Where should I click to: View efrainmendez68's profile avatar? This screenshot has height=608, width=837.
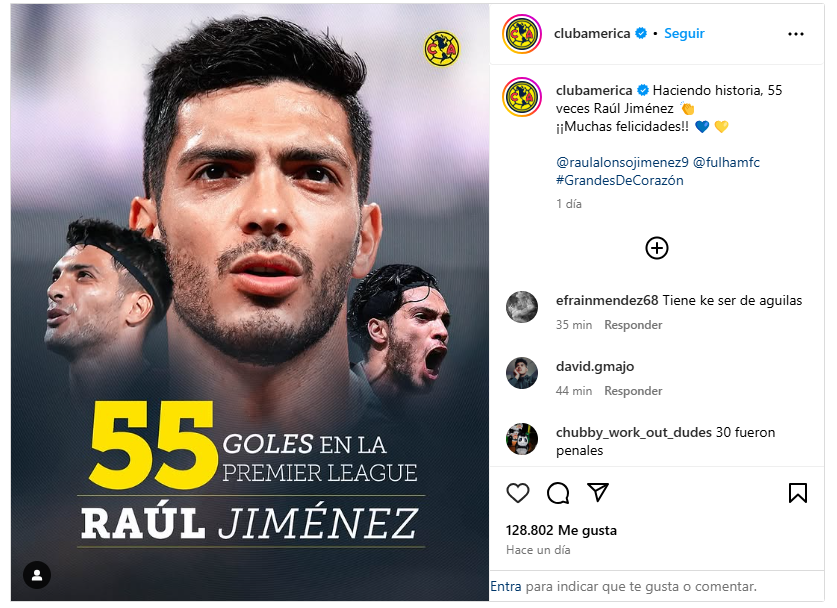click(x=522, y=307)
